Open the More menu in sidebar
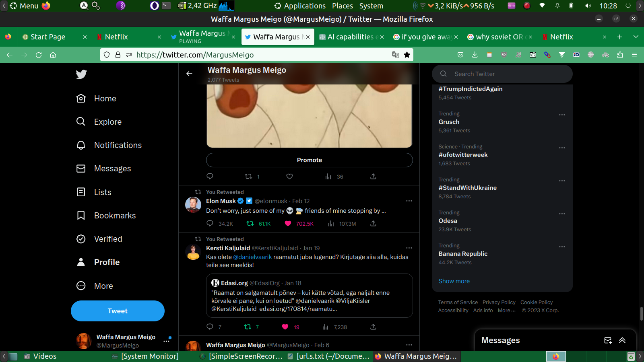Viewport: 644px width, 362px height. click(x=95, y=286)
